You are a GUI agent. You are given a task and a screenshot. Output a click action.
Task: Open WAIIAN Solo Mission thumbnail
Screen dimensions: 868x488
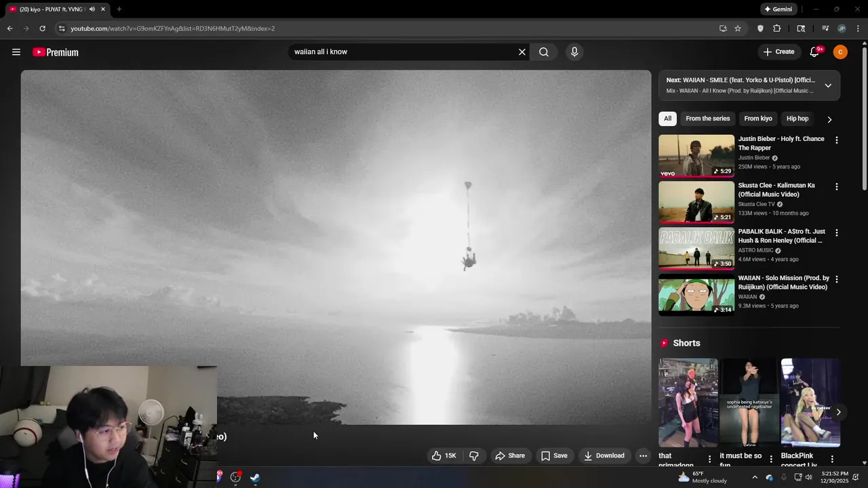(x=696, y=295)
